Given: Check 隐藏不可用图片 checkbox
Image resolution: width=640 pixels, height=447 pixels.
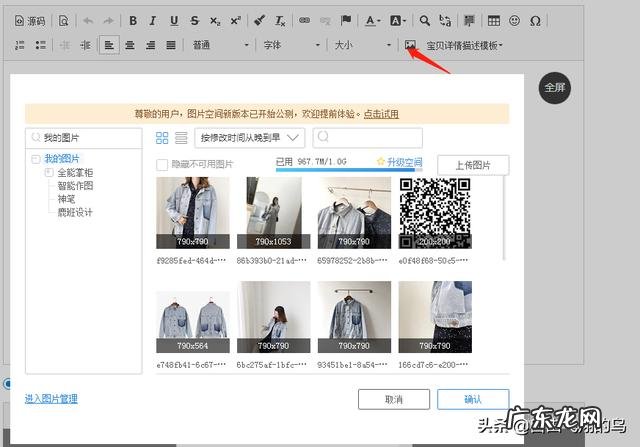Looking at the screenshot, I should tap(162, 165).
